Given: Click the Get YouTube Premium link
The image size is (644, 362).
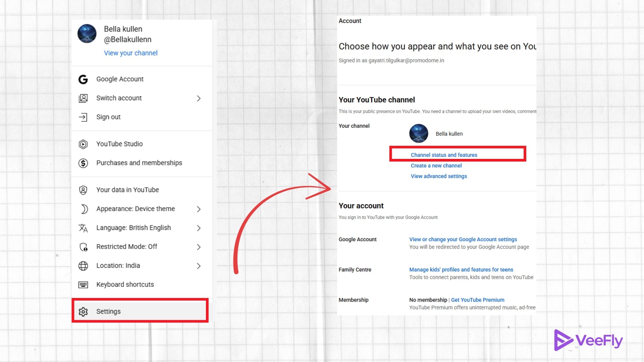Looking at the screenshot, I should (477, 300).
